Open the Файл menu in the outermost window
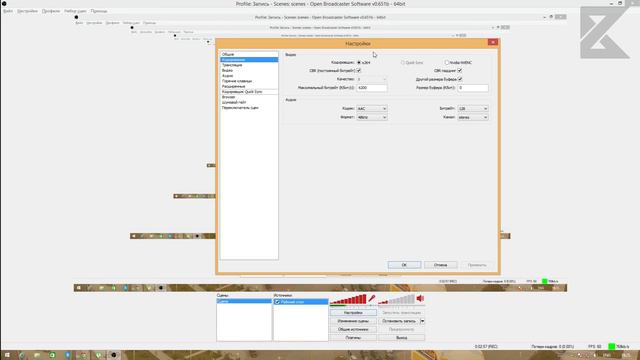This screenshot has height=360, width=640. (8, 11)
